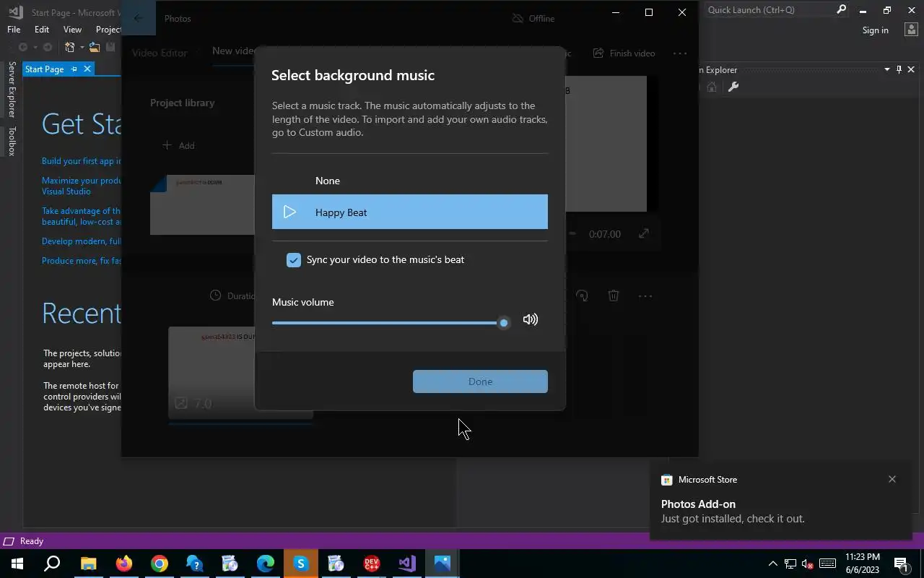The image size is (924, 578).
Task: Add media to Project library
Action: click(x=178, y=145)
